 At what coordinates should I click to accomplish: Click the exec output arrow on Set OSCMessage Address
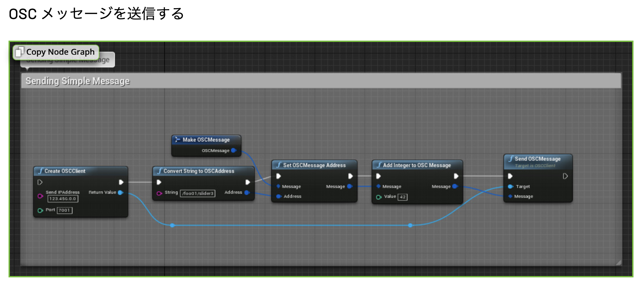click(351, 176)
